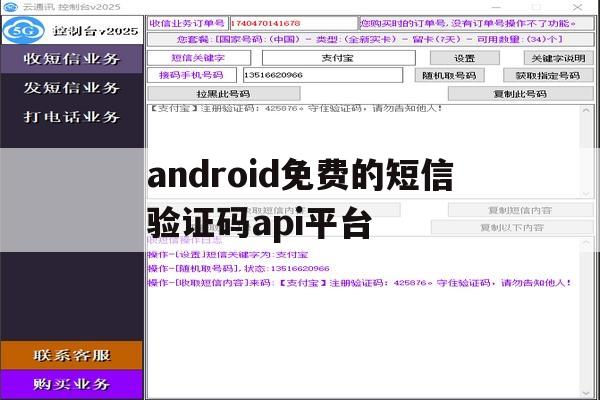Focus the order number input field
Viewport: 600px width, 400px height.
tap(293, 23)
